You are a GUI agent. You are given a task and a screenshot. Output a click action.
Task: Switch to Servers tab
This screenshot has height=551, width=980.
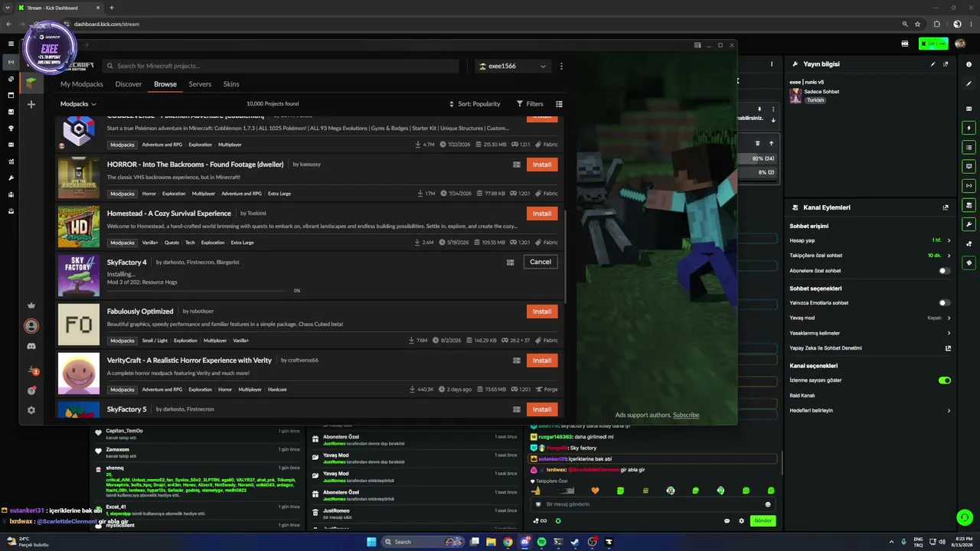pyautogui.click(x=200, y=84)
